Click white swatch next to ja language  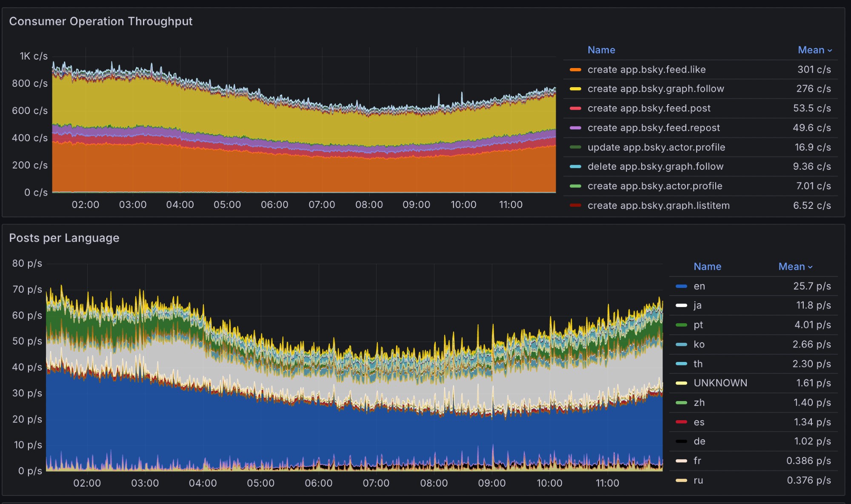click(681, 305)
